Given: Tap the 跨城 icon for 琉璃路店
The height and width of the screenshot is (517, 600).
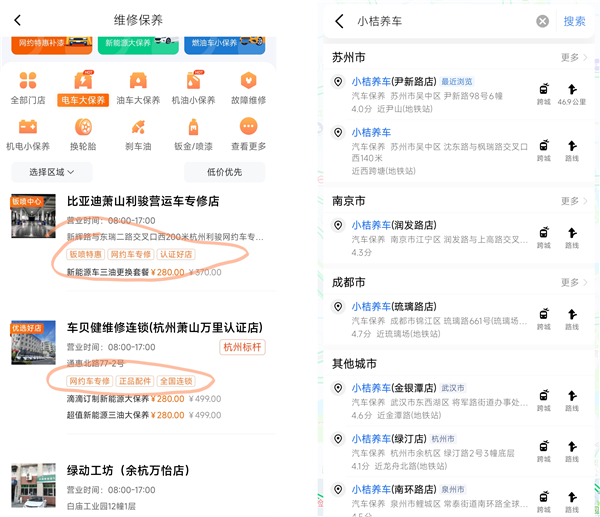Looking at the screenshot, I should tap(544, 319).
